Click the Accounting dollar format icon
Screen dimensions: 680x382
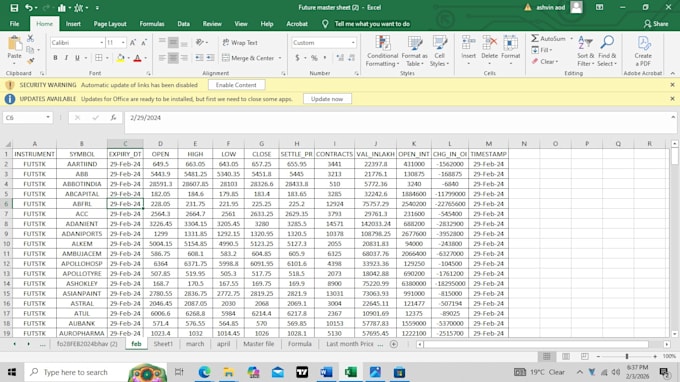coord(298,58)
